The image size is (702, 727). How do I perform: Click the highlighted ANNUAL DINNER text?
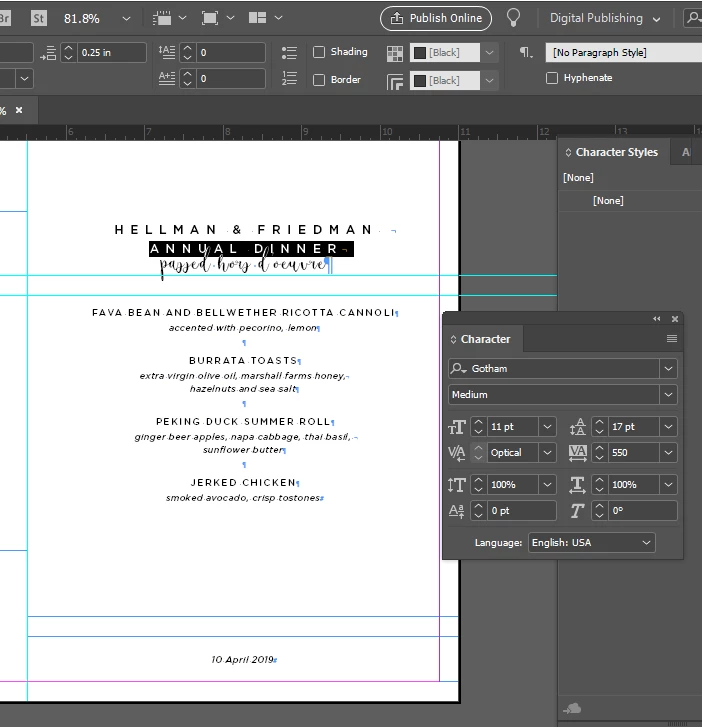251,249
